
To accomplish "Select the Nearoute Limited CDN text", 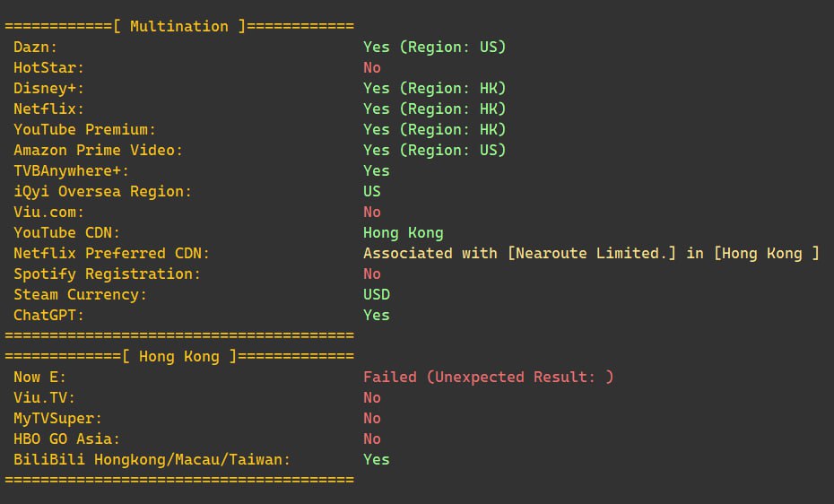I will pyautogui.click(x=592, y=254).
